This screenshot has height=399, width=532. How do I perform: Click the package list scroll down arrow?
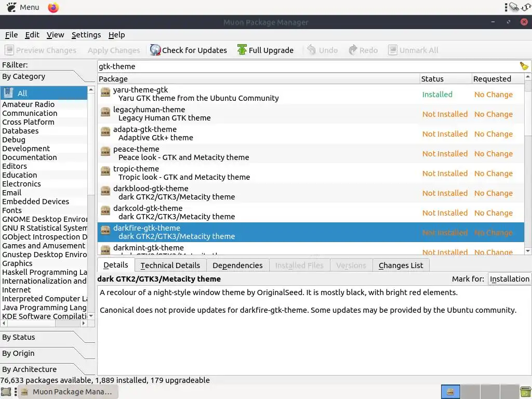[x=528, y=251]
